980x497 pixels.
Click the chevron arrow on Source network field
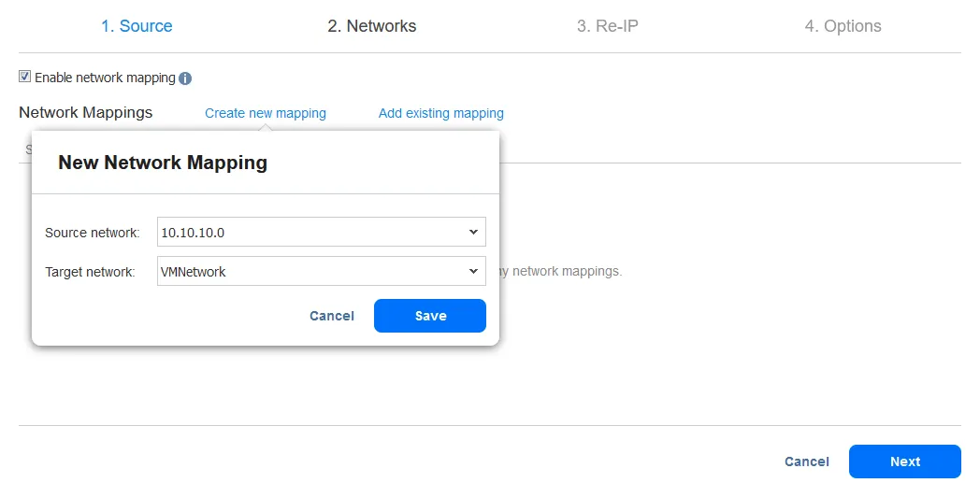[x=473, y=232]
